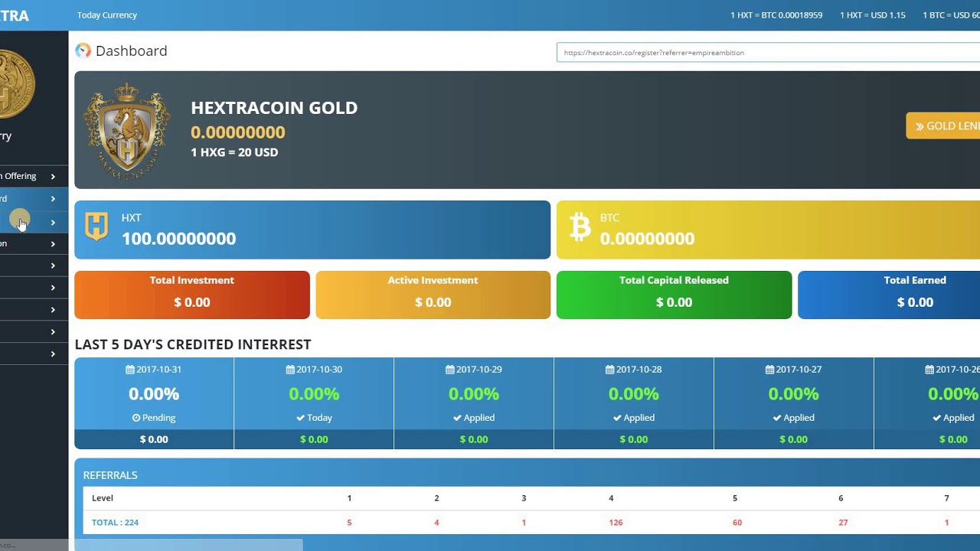Click the HXT balance 100.00000000
This screenshot has width=980, height=551.
coord(178,239)
